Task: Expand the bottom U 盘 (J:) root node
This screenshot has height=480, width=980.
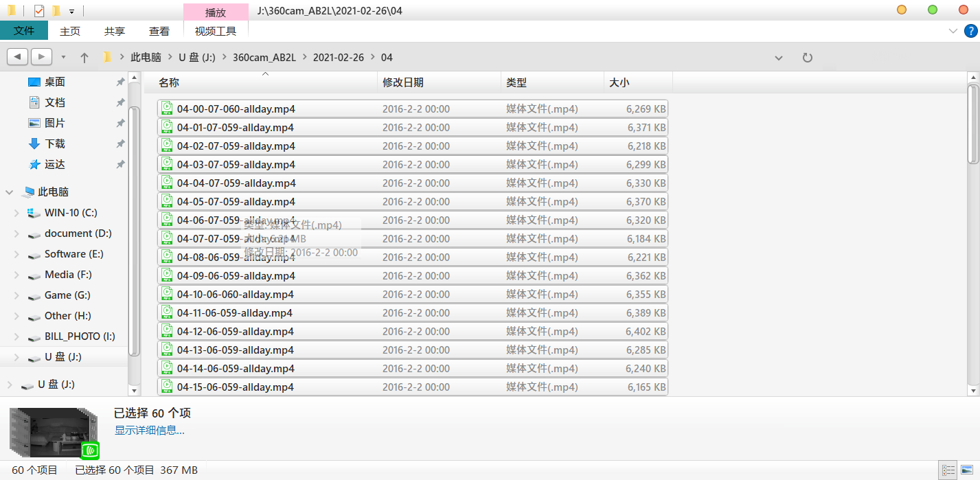Action: click(x=10, y=385)
